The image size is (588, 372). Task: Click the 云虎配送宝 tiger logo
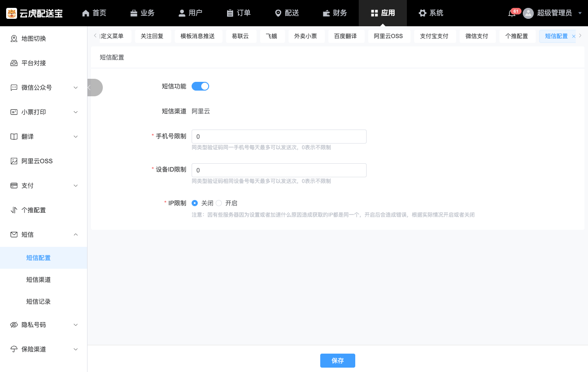(x=12, y=13)
